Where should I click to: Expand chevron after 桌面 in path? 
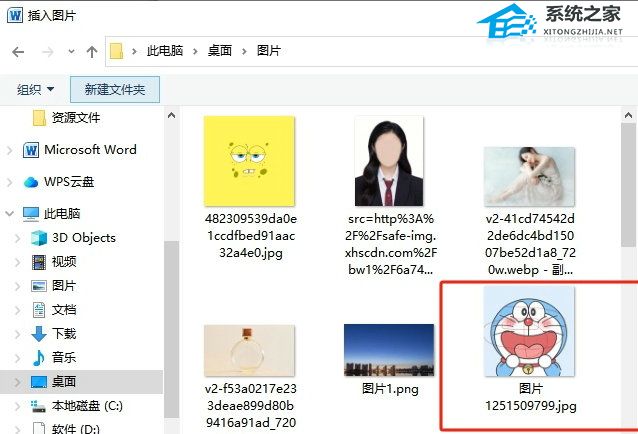[x=244, y=52]
